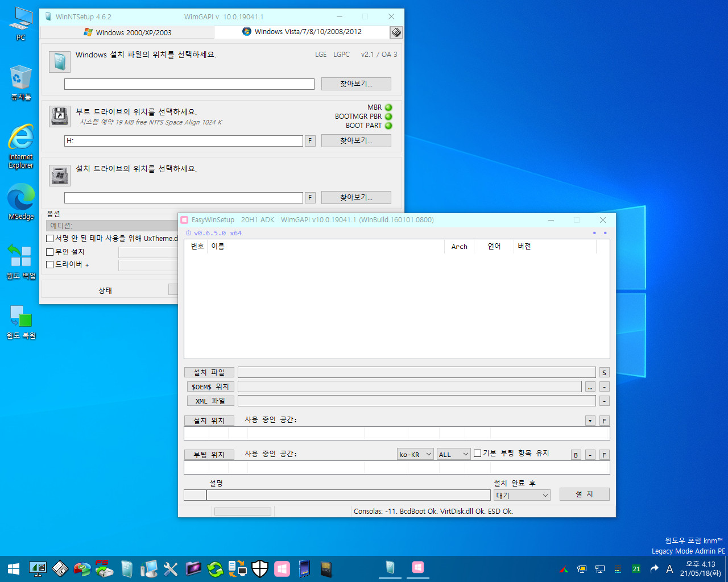Click the 설치 위치 button
This screenshot has width=728, height=582.
(x=209, y=421)
